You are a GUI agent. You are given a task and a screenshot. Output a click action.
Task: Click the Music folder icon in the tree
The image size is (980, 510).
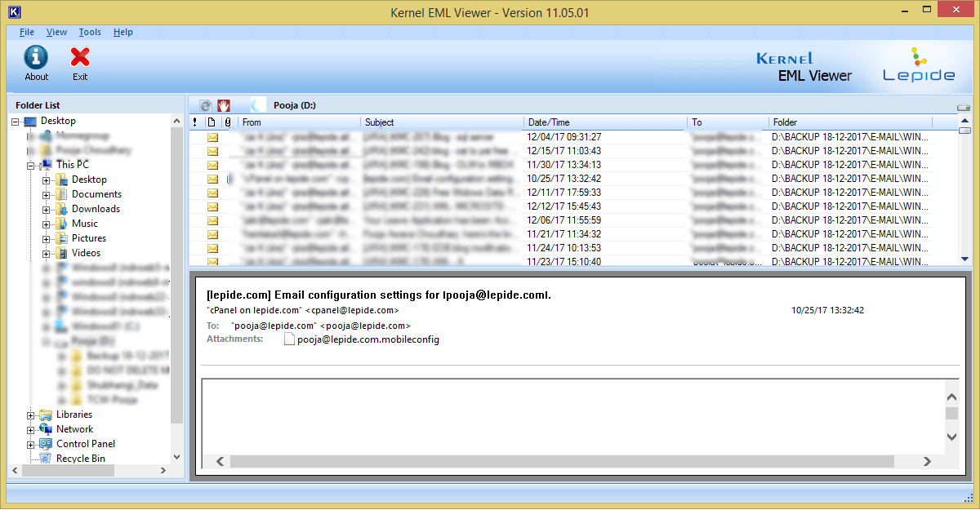61,224
